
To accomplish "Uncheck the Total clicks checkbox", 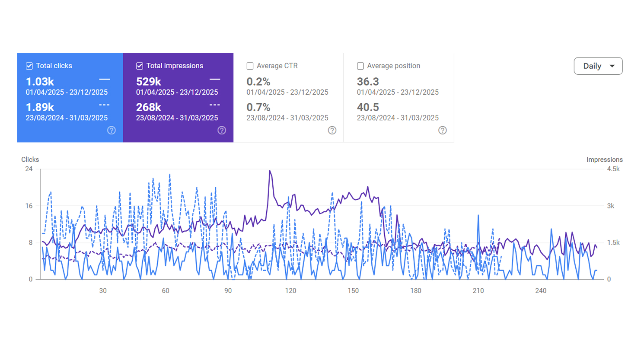I will [29, 66].
